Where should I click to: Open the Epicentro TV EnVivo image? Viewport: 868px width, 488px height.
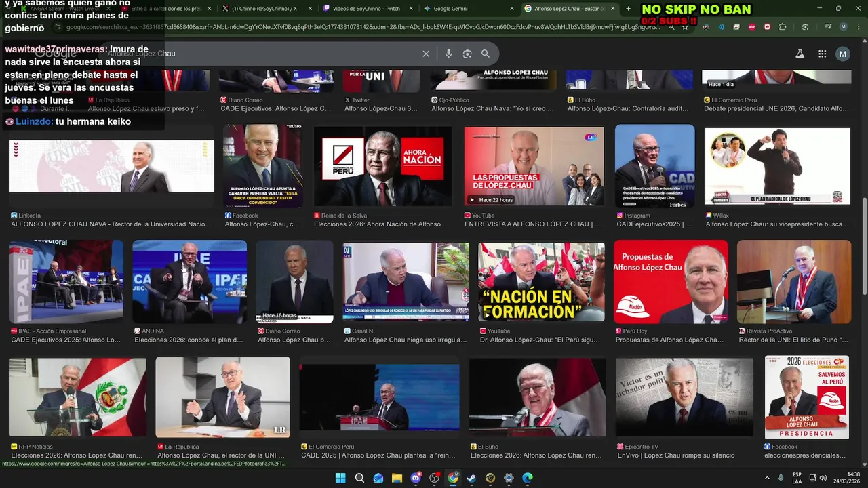pos(684,397)
